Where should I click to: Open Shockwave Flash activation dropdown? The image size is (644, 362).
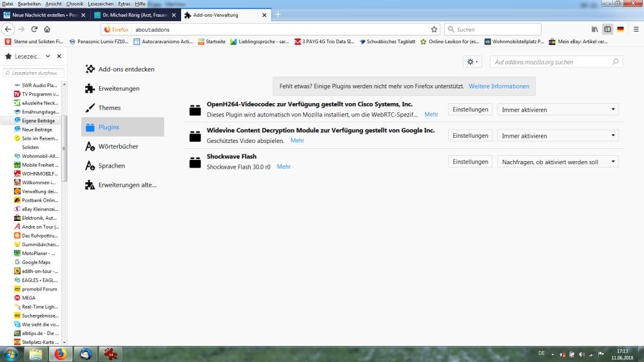(558, 162)
